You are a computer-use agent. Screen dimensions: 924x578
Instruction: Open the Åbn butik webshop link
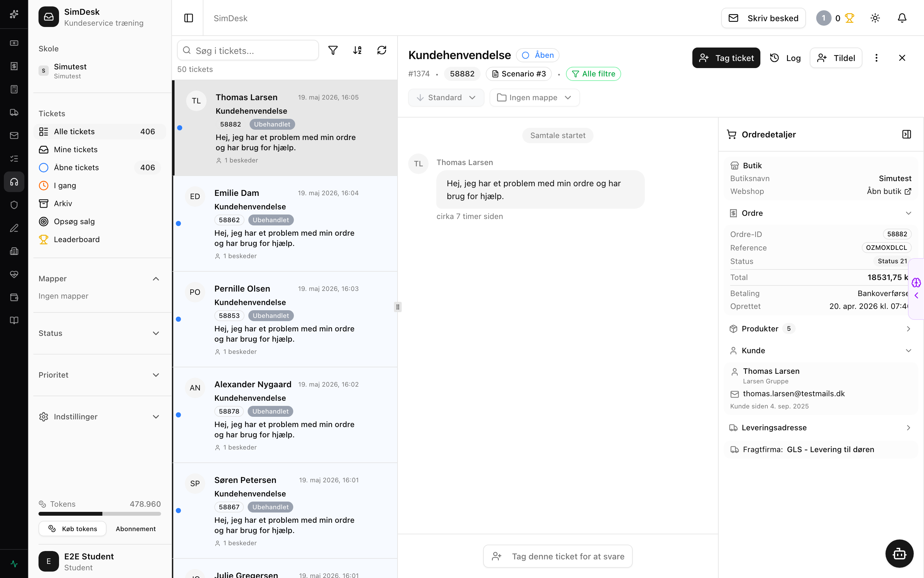889,191
